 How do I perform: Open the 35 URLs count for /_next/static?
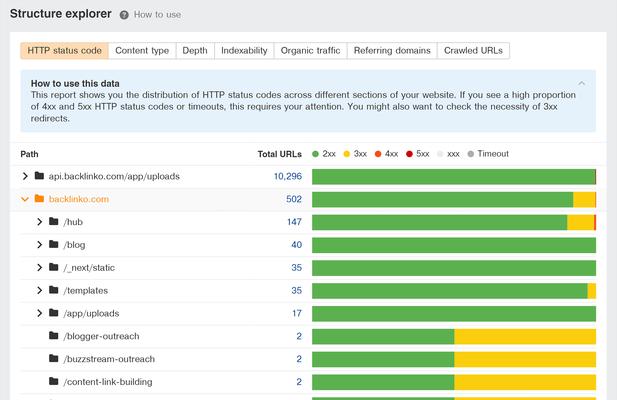pyautogui.click(x=297, y=267)
